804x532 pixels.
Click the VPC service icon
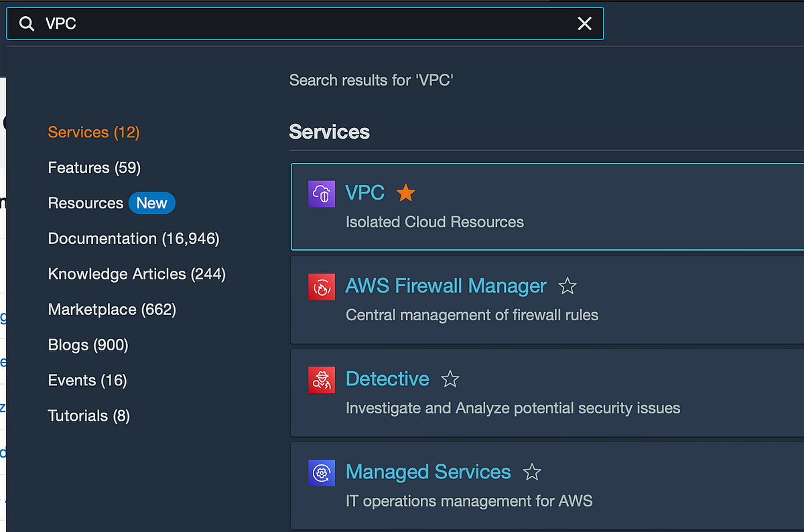(321, 193)
